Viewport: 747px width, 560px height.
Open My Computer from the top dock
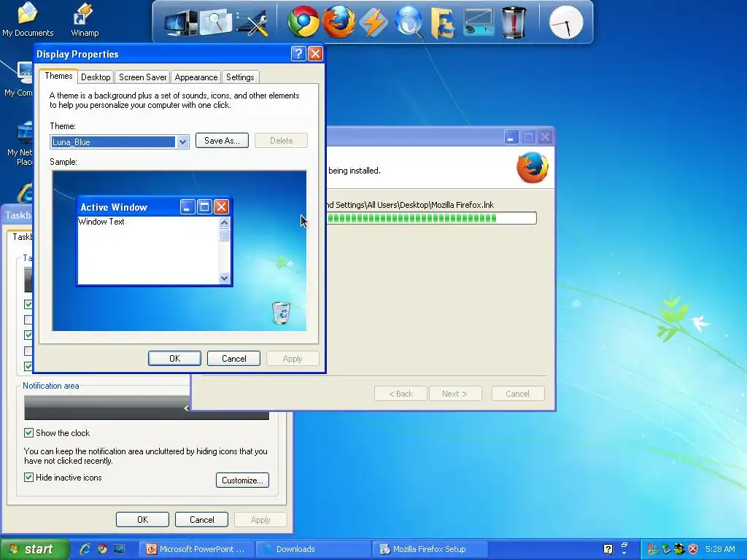[181, 23]
